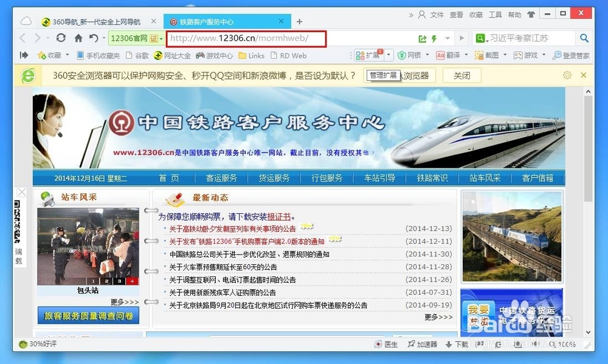
Task: Click the go arrow beside the address bar
Action: tap(461, 38)
